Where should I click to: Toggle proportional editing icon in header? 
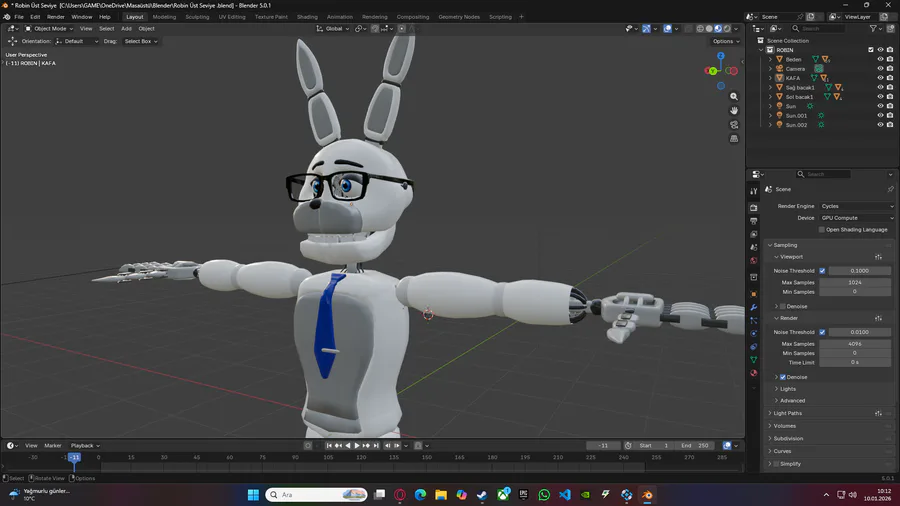tap(402, 29)
